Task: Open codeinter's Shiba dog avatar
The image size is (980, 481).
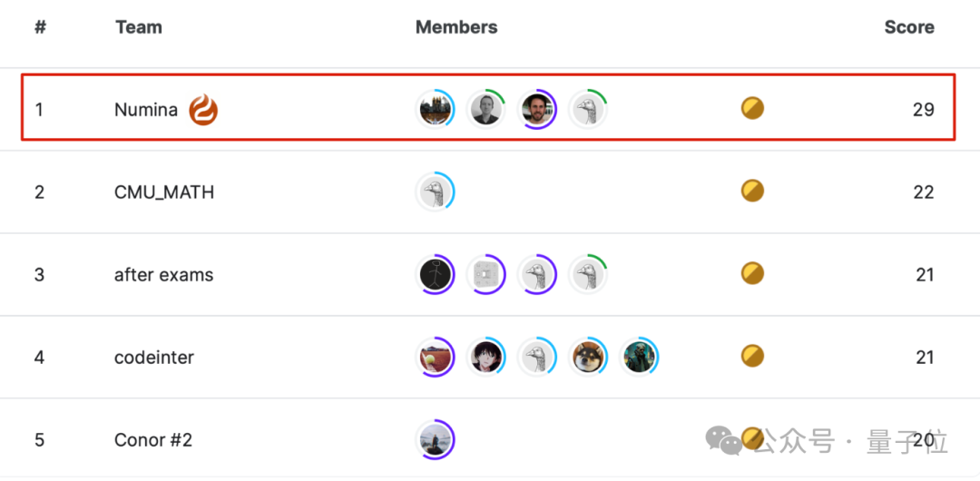Action: click(x=587, y=357)
